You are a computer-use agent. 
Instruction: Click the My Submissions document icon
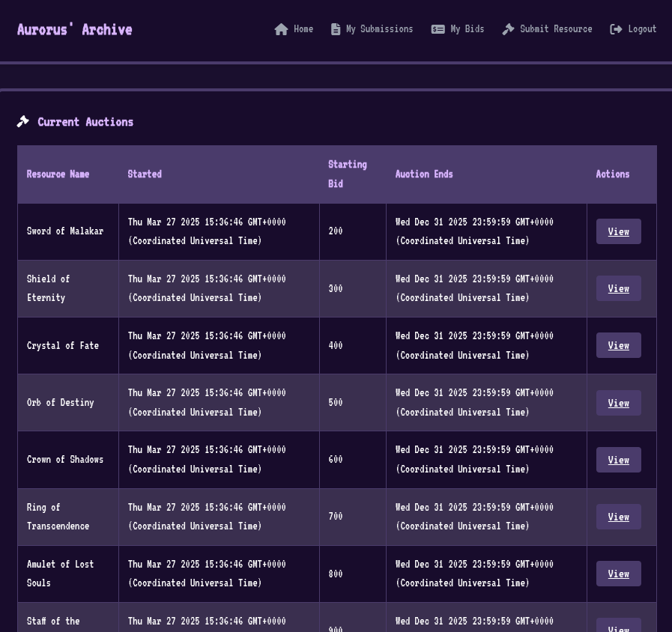336,29
